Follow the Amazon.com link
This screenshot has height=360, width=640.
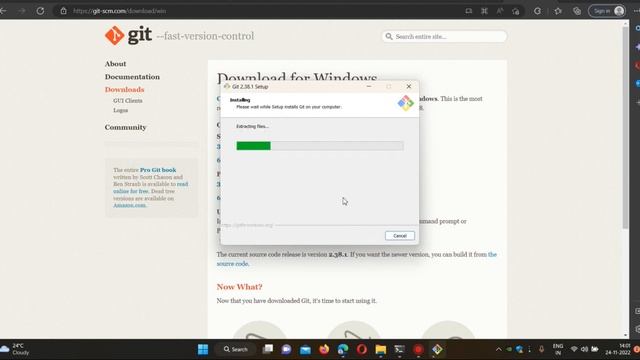click(x=129, y=205)
